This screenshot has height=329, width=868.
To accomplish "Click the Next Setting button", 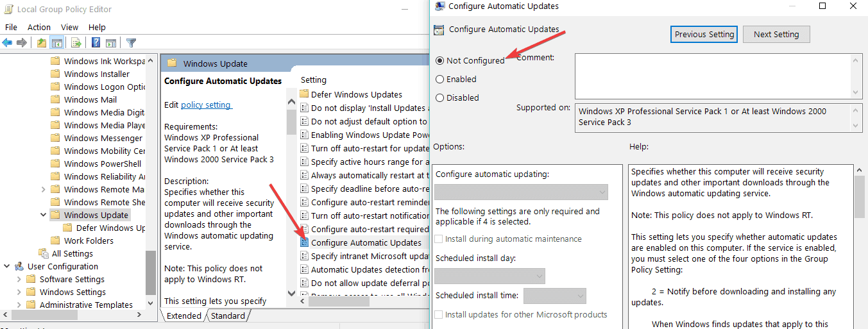I will (x=776, y=34).
